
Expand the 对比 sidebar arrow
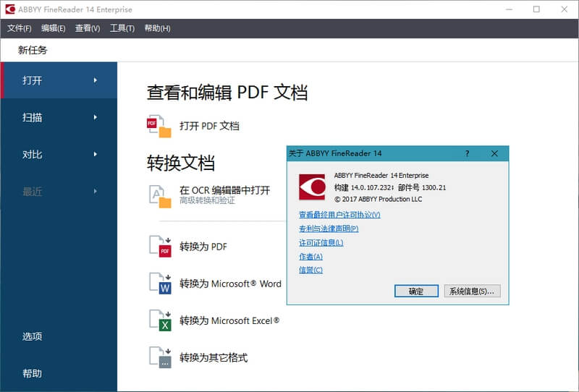[x=96, y=154]
